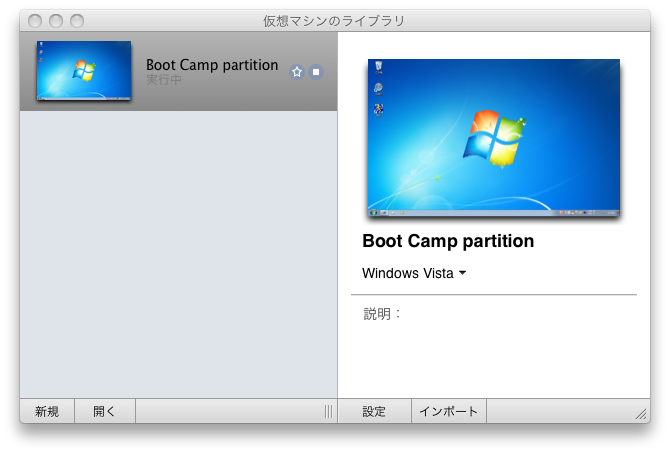Click the red close window button
The height and width of the screenshot is (453, 670).
[35, 21]
